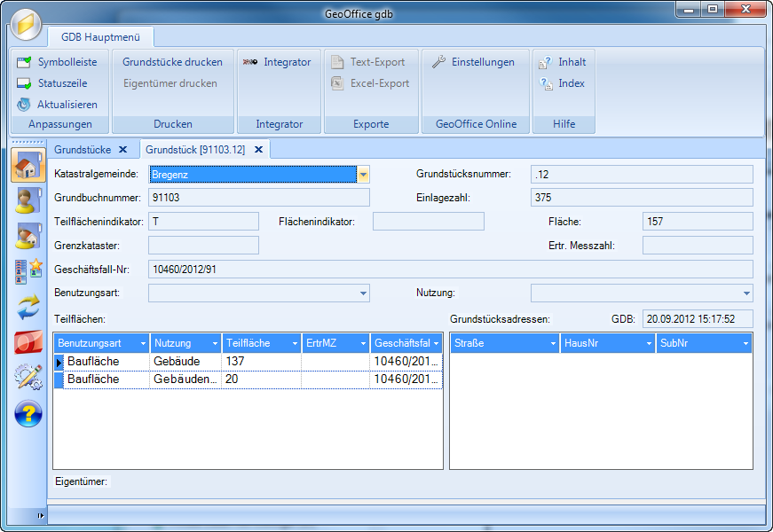The image size is (773, 532).
Task: Select the GDB Hauptmenü ribbon tab
Action: point(100,37)
